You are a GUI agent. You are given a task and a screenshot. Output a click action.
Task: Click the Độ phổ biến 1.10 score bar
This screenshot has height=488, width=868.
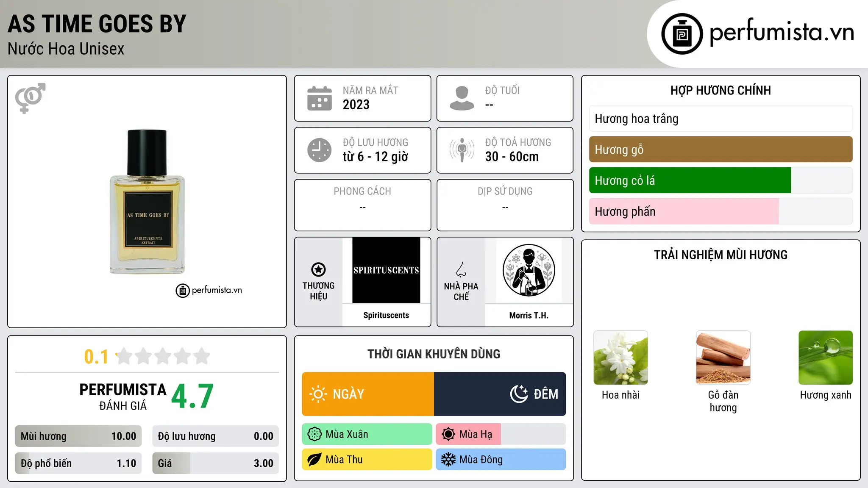pyautogui.click(x=78, y=463)
